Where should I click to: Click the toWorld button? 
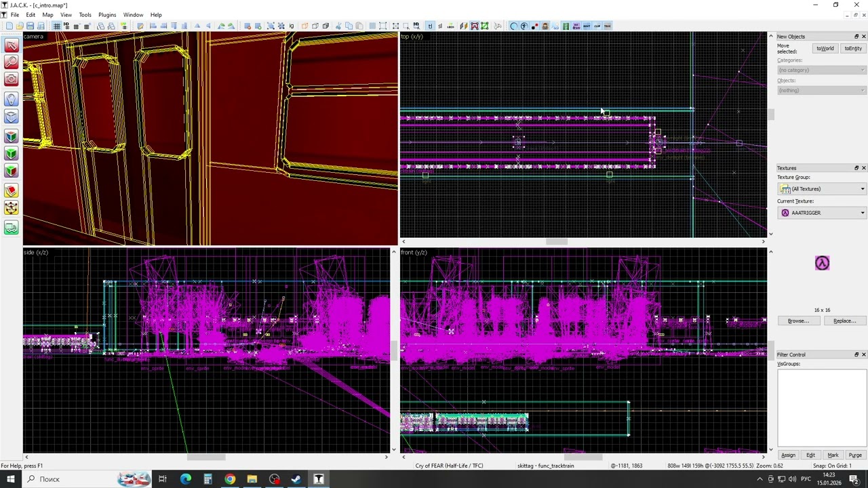click(825, 49)
